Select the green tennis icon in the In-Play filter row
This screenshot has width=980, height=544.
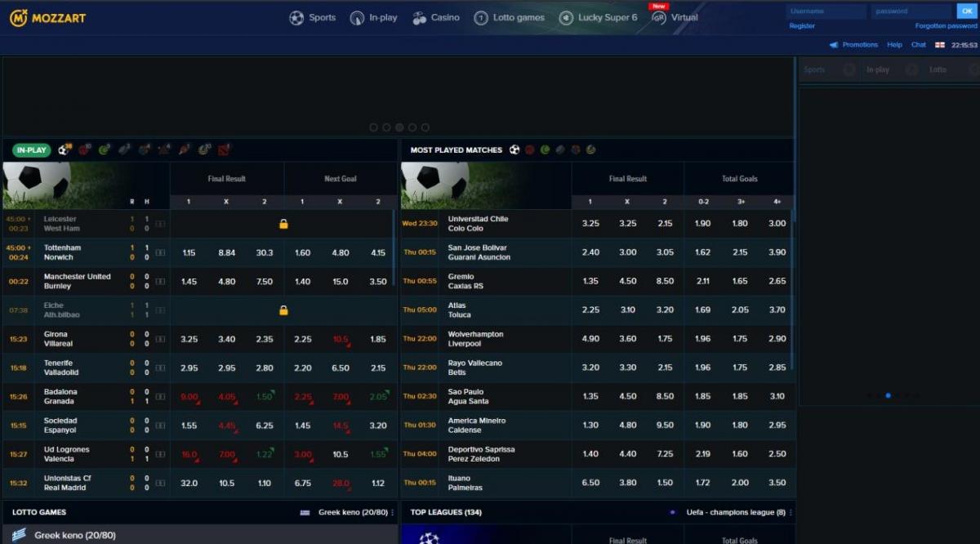(x=105, y=150)
